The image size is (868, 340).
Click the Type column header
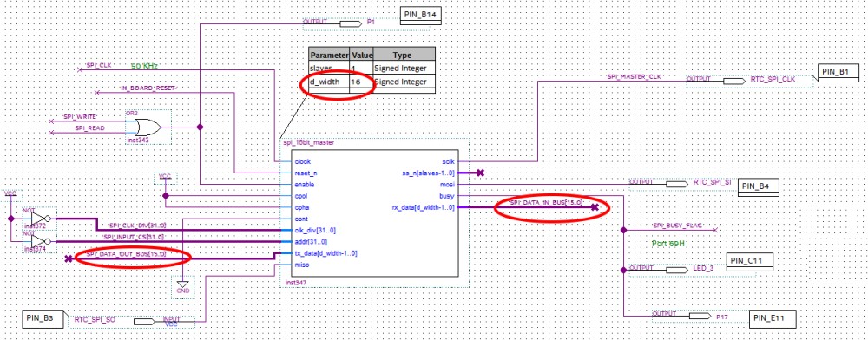click(x=404, y=54)
